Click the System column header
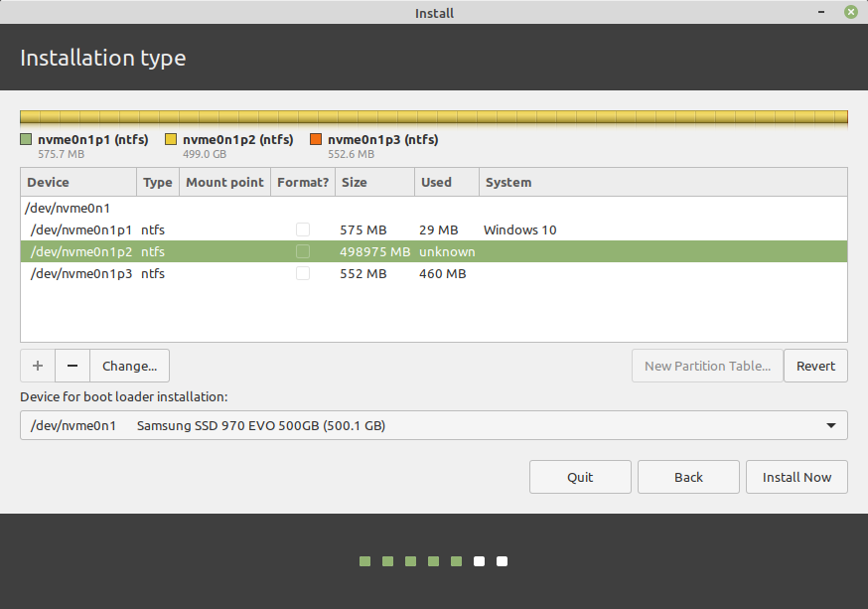Image resolution: width=868 pixels, height=609 pixels. pyautogui.click(x=663, y=182)
